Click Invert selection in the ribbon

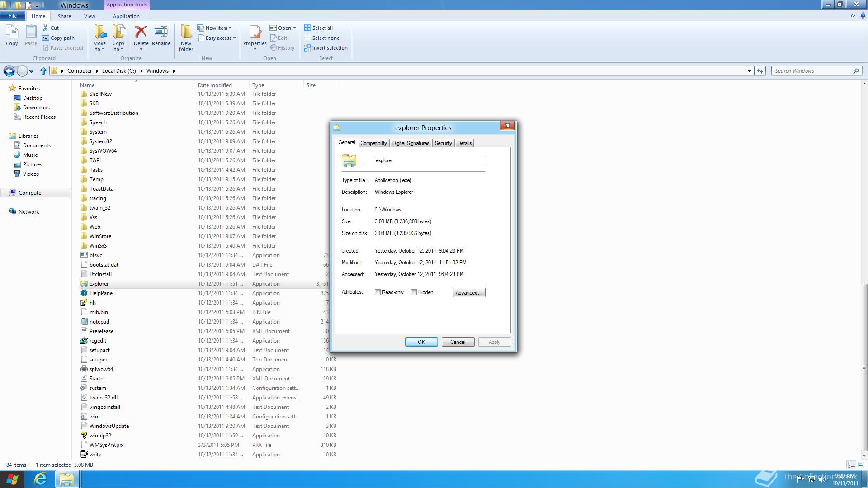tap(326, 48)
